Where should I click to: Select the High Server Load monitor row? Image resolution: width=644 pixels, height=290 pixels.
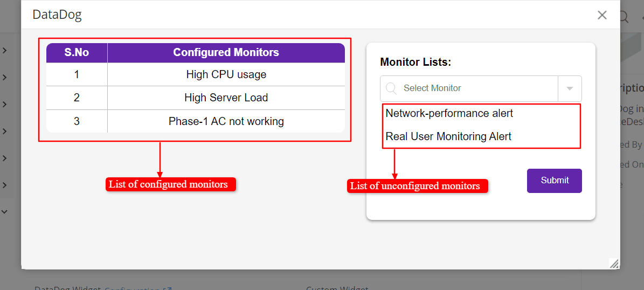click(226, 98)
